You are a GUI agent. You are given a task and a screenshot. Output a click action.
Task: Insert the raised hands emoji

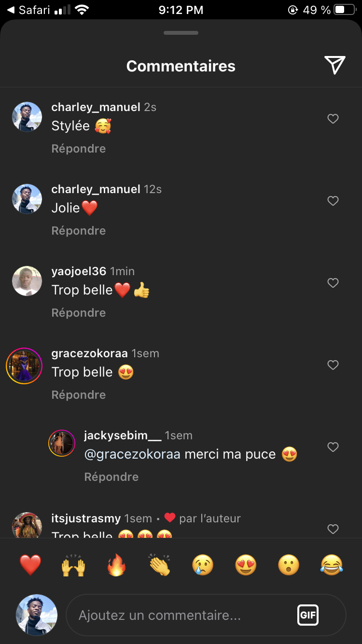point(73,565)
